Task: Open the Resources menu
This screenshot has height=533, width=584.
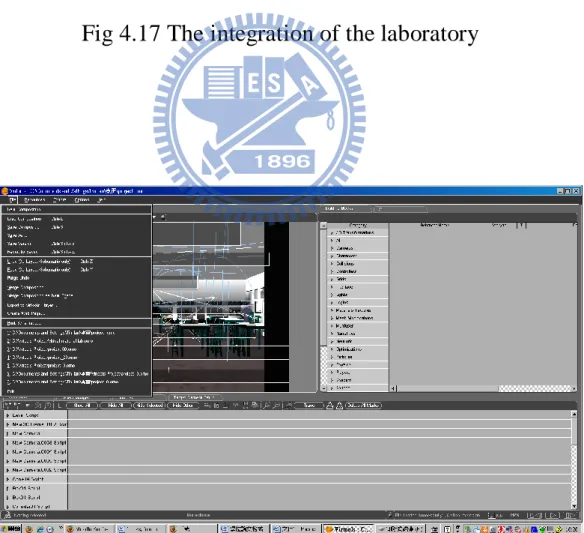Action: [34, 200]
